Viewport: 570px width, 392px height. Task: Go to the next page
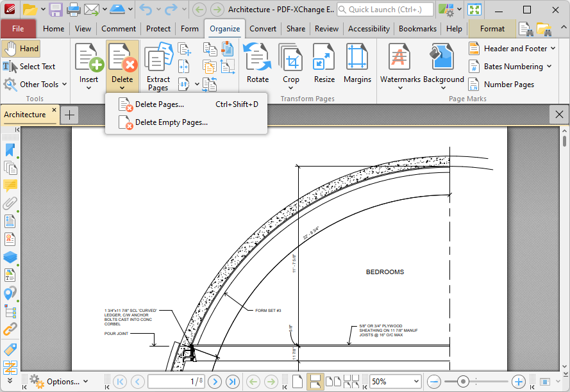coord(215,382)
